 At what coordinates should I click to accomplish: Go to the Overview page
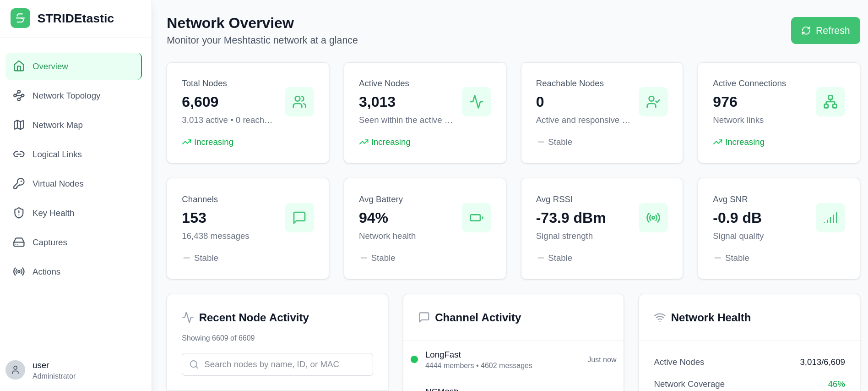tap(74, 66)
